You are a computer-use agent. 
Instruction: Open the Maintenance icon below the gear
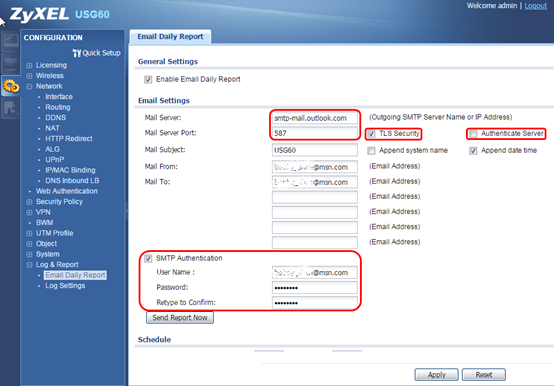click(x=10, y=108)
